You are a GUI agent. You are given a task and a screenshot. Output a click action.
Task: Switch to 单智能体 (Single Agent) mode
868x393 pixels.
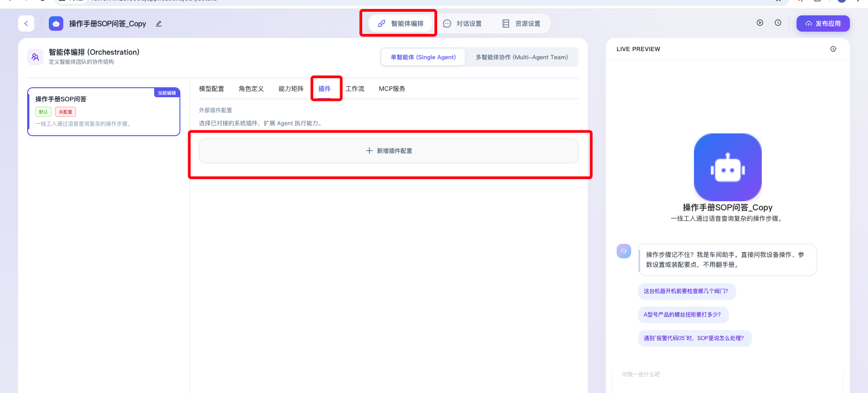[x=423, y=57]
